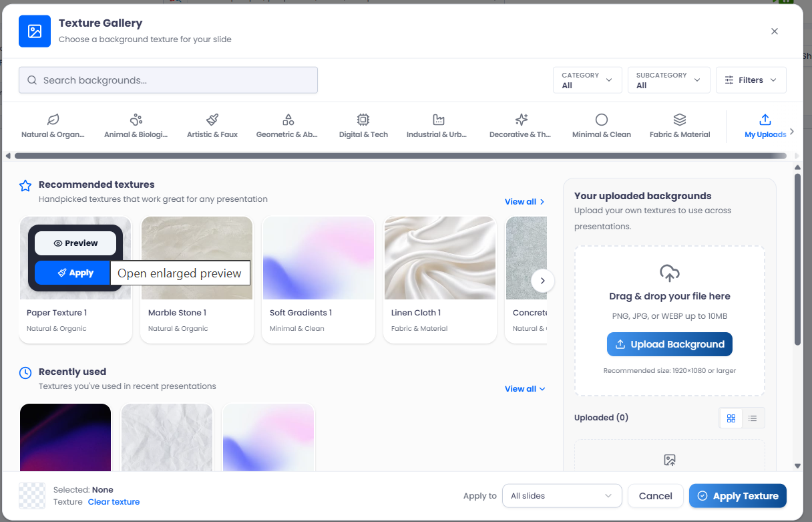Click the horizontal category scrollbar thumb
Viewport: 812px width, 522px height.
(401, 156)
